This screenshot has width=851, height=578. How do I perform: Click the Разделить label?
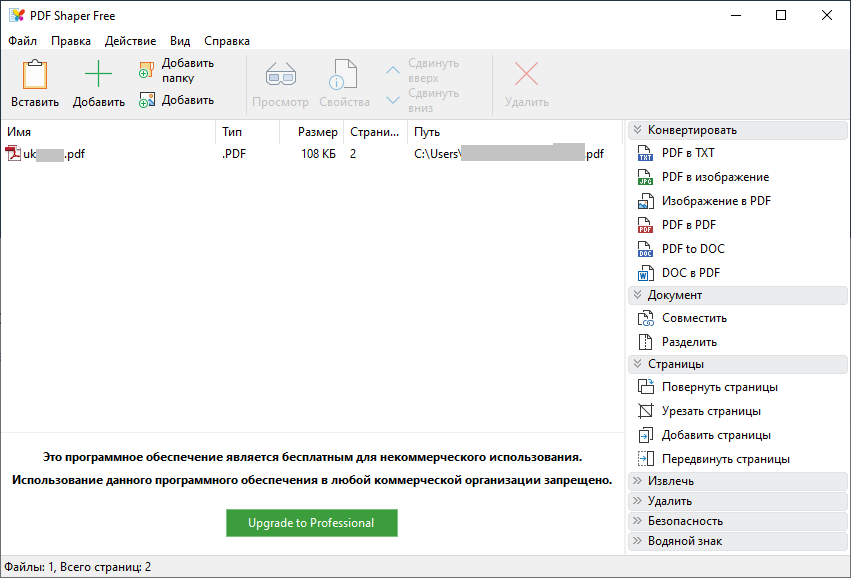[x=689, y=342]
